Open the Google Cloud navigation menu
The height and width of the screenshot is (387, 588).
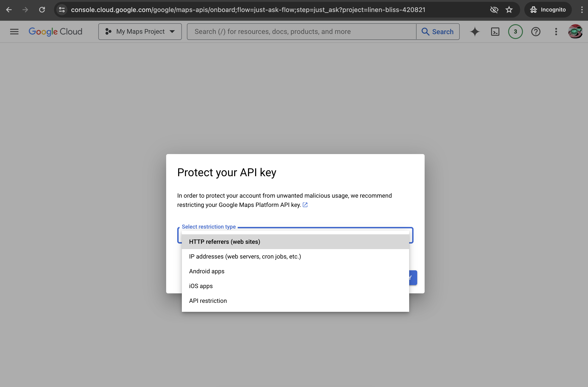tap(14, 32)
